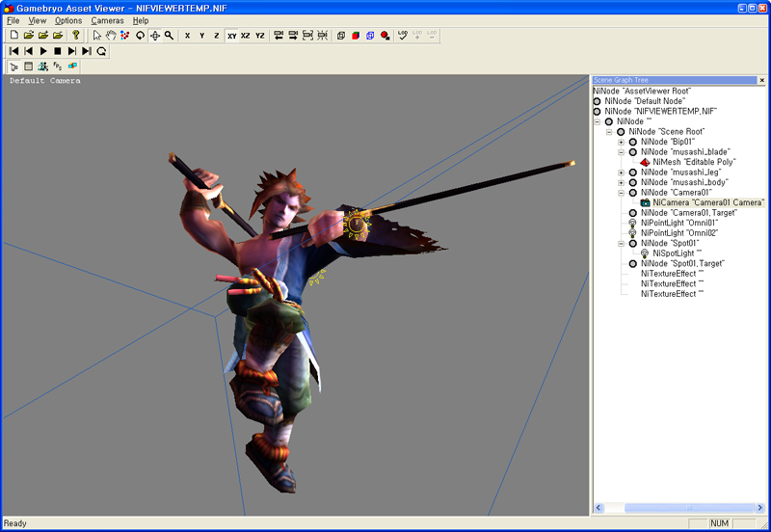The width and height of the screenshot is (771, 532).
Task: Close the Scene Graph Tree panel
Action: pos(761,80)
